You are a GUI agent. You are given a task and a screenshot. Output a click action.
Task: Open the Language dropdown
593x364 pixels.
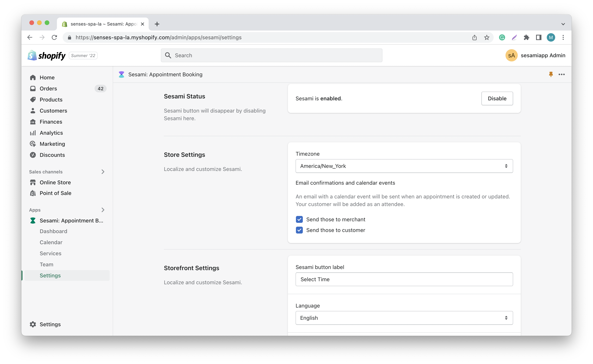pyautogui.click(x=404, y=318)
